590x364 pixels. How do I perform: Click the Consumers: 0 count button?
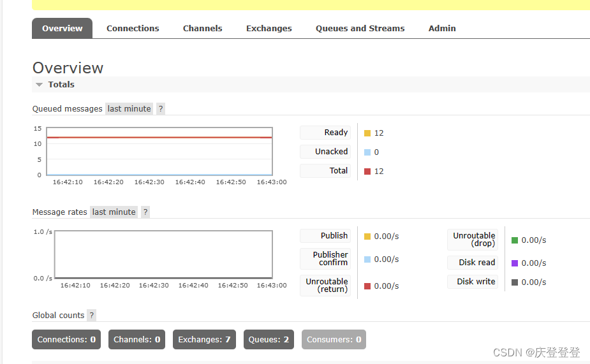pyautogui.click(x=334, y=340)
